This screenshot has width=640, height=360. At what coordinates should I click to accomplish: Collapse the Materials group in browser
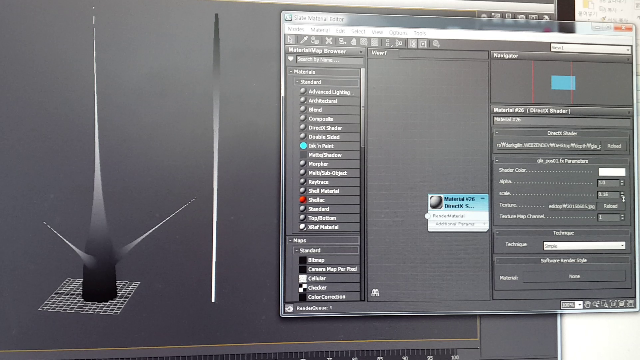point(291,71)
